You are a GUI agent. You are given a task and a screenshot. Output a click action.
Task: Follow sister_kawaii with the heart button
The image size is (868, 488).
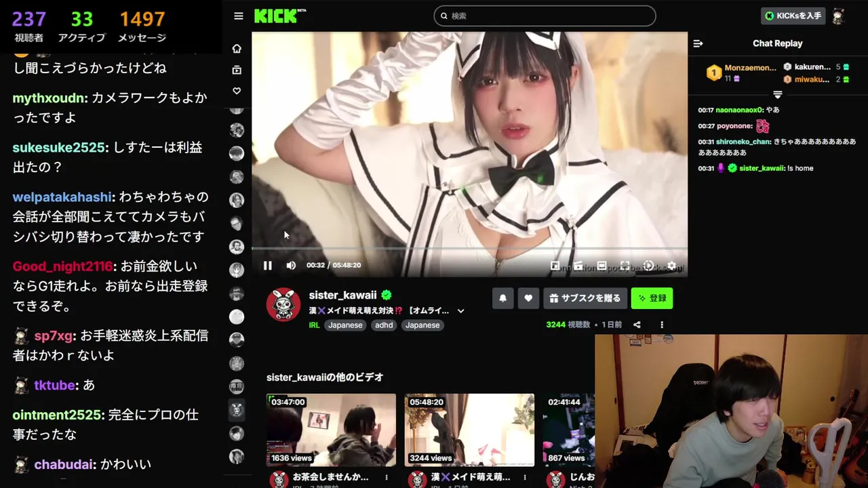(528, 298)
